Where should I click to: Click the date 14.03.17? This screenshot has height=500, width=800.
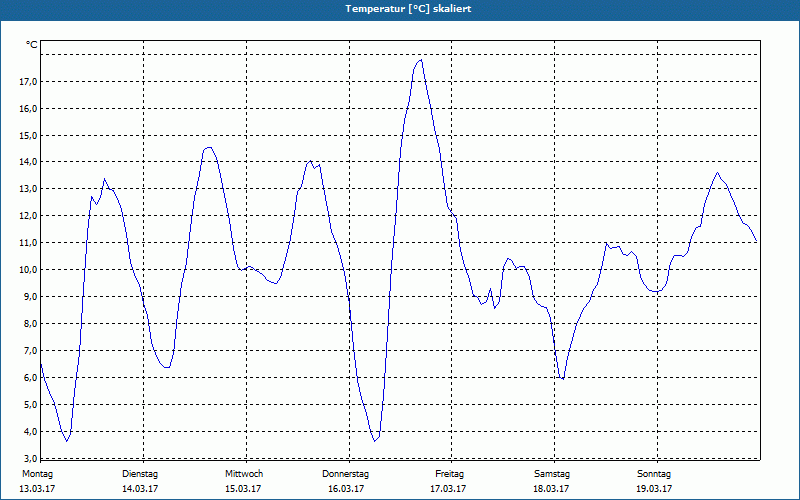pyautogui.click(x=140, y=489)
